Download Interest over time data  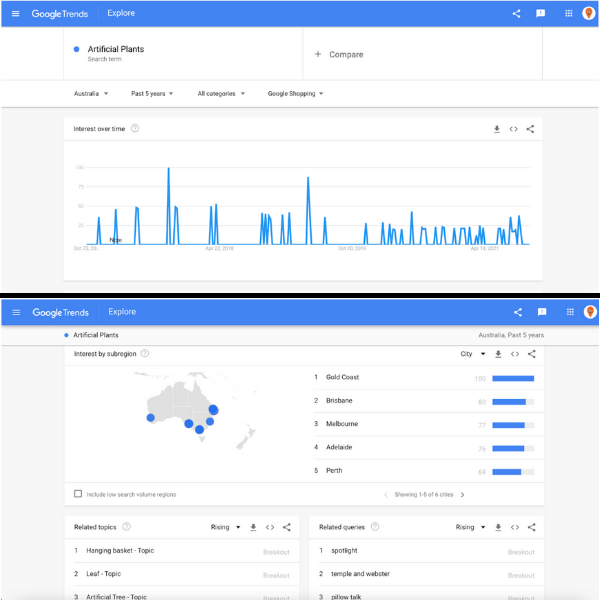tap(497, 129)
